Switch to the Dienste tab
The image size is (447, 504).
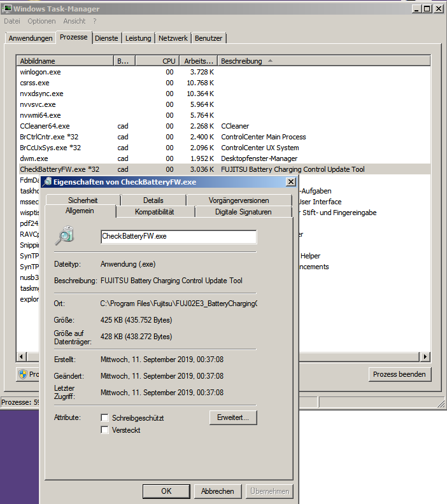[106, 38]
